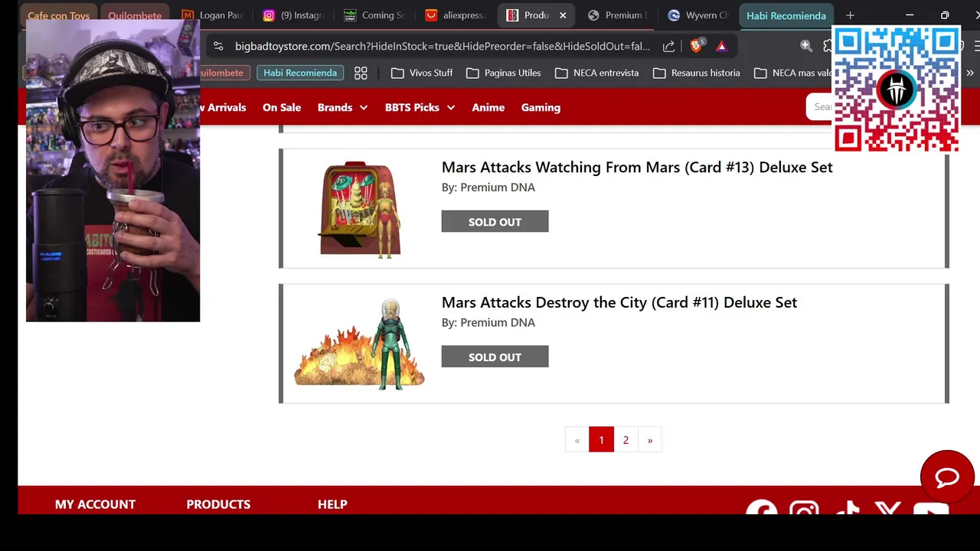Click the zoom magnifier icon in toolbar
Viewport: 980px width, 551px height.
click(x=806, y=46)
